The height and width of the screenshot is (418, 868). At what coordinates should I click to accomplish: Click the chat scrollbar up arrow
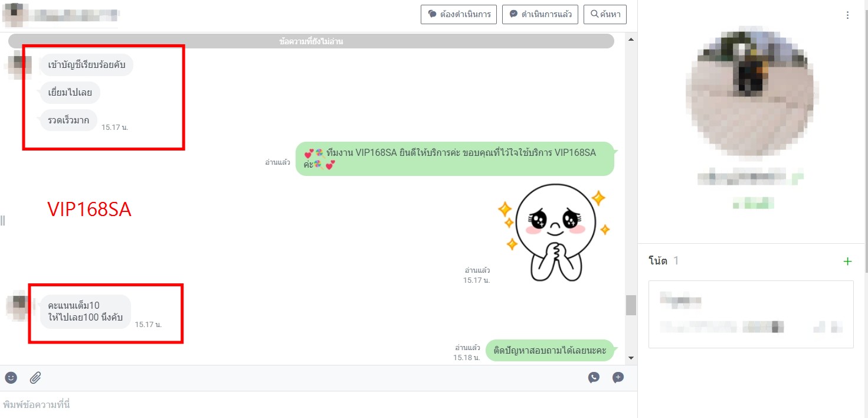coord(631,40)
